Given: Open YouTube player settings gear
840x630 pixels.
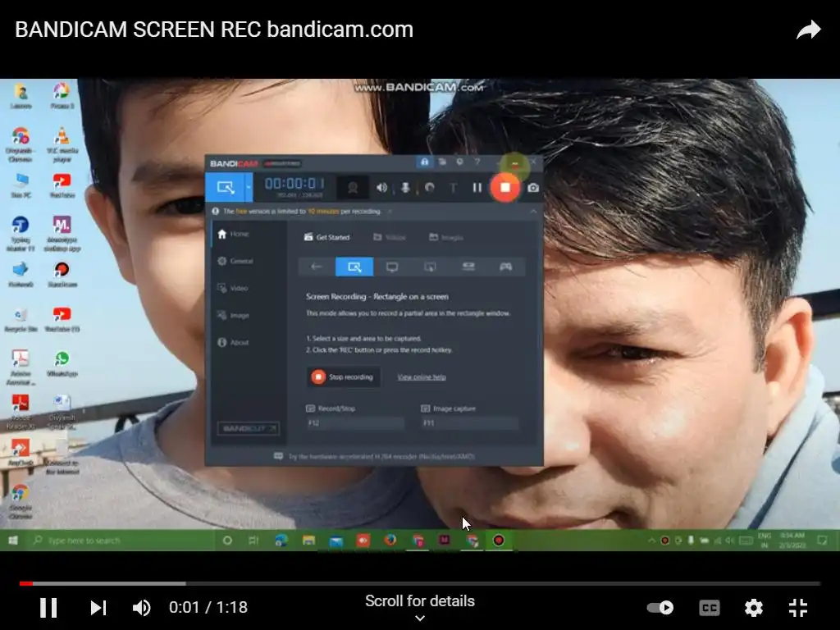Looking at the screenshot, I should tap(753, 608).
